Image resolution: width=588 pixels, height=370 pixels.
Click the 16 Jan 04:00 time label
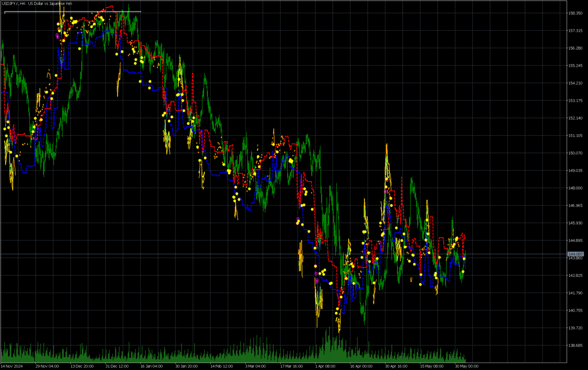point(152,366)
